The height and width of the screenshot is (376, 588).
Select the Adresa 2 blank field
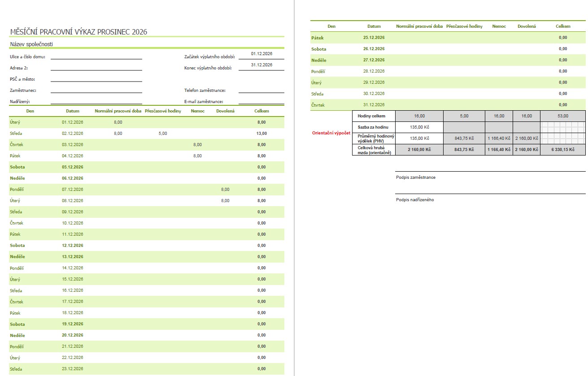tap(96, 68)
